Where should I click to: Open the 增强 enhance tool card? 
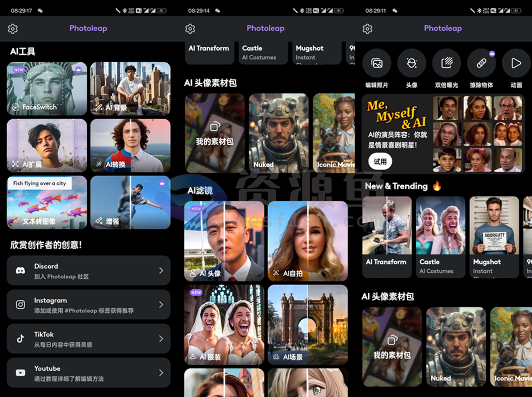[x=130, y=202]
